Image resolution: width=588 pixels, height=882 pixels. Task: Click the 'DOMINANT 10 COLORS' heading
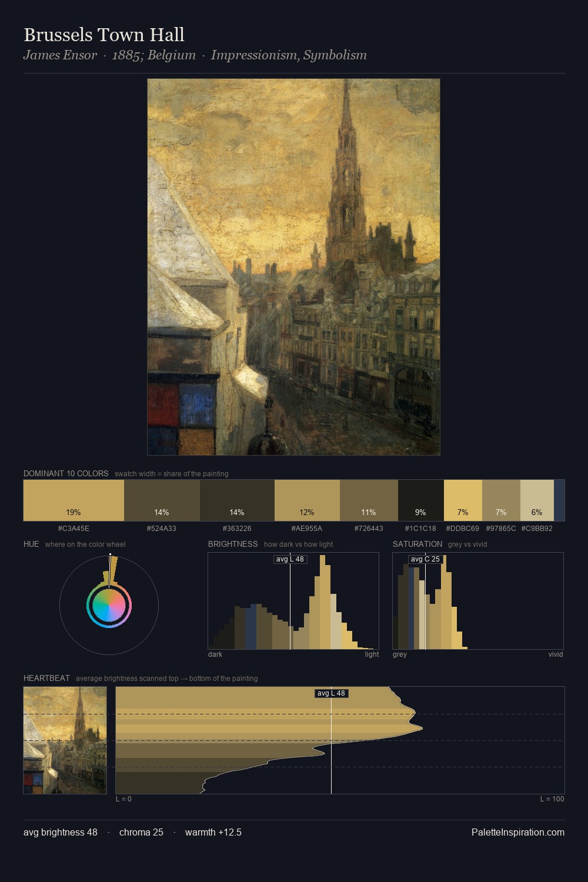pos(66,473)
